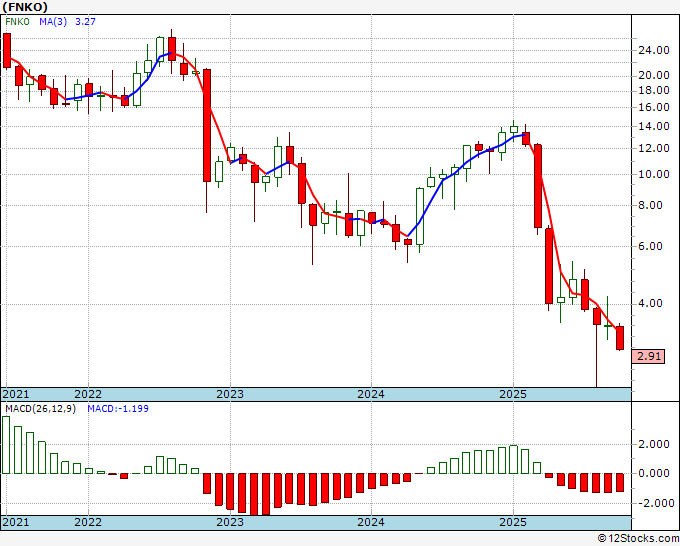Click 2025 on the MACD timeline
Image resolution: width=680 pixels, height=546 pixels.
(x=513, y=522)
